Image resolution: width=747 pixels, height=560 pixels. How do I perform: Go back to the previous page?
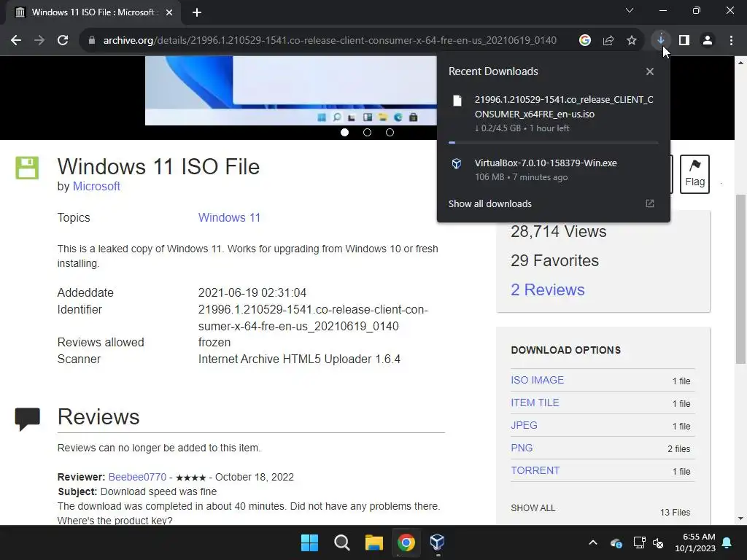[16, 41]
